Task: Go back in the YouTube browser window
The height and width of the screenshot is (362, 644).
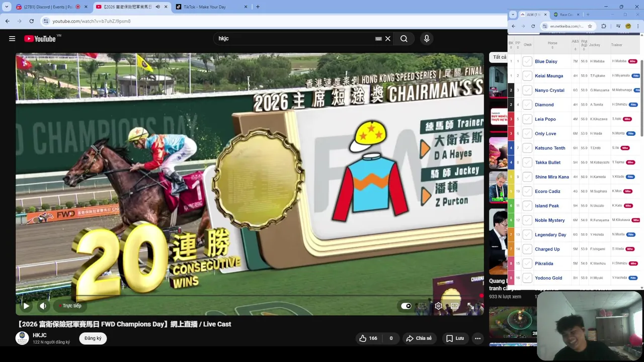Action: pos(7,21)
